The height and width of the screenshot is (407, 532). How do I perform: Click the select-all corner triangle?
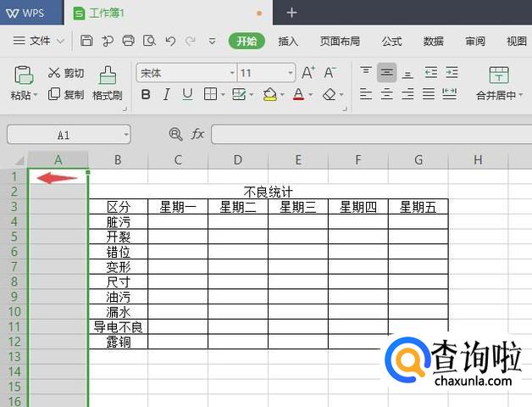19,161
